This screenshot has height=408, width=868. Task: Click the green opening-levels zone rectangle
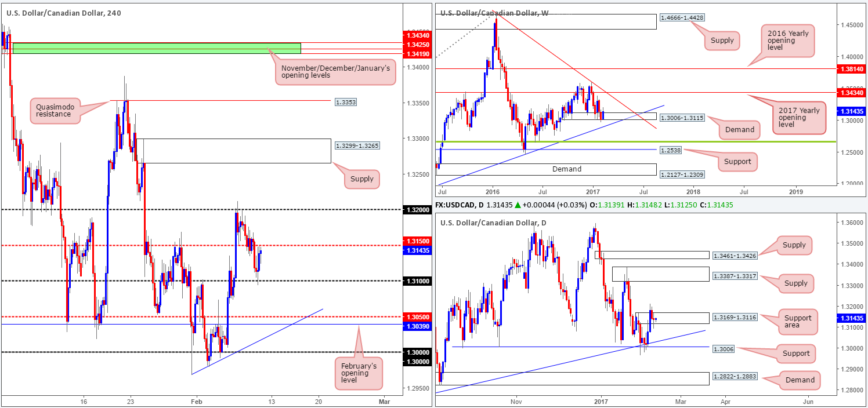click(155, 48)
